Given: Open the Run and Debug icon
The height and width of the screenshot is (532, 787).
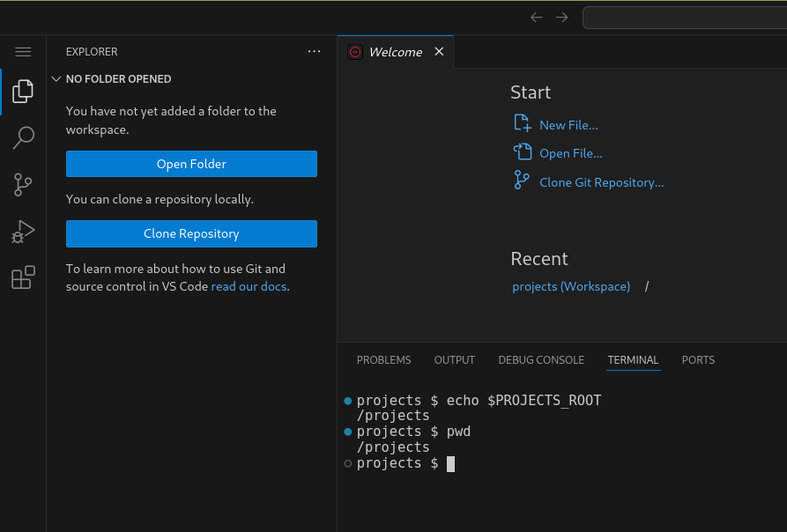Looking at the screenshot, I should (23, 232).
